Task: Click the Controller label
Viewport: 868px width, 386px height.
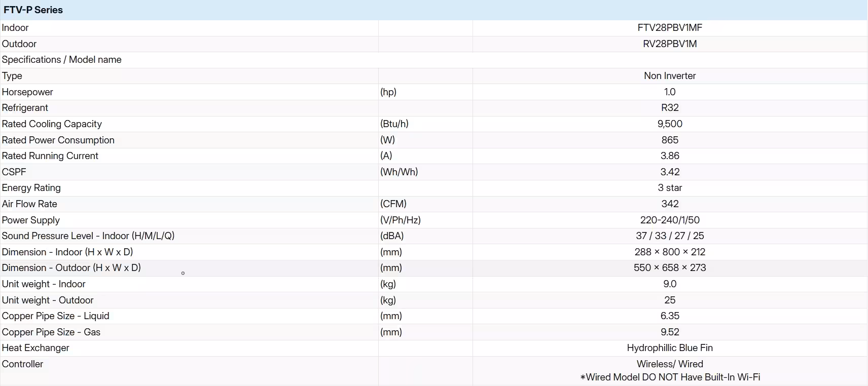Action: coord(23,364)
